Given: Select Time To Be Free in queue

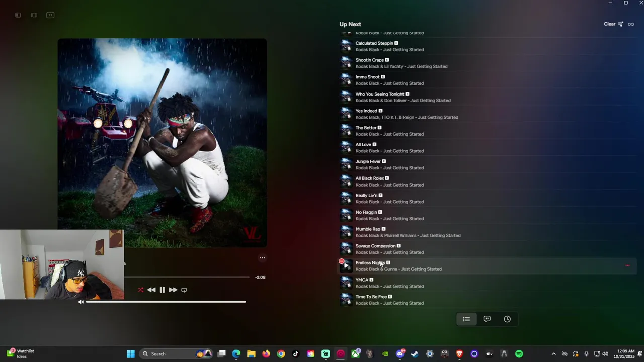Looking at the screenshot, I should point(488,300).
